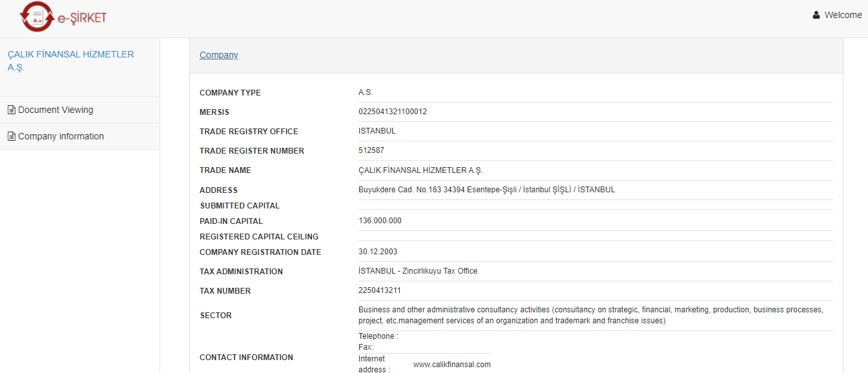Click the paid-in capital value 136.000.000
Image resolution: width=868 pixels, height=373 pixels.
pos(380,221)
